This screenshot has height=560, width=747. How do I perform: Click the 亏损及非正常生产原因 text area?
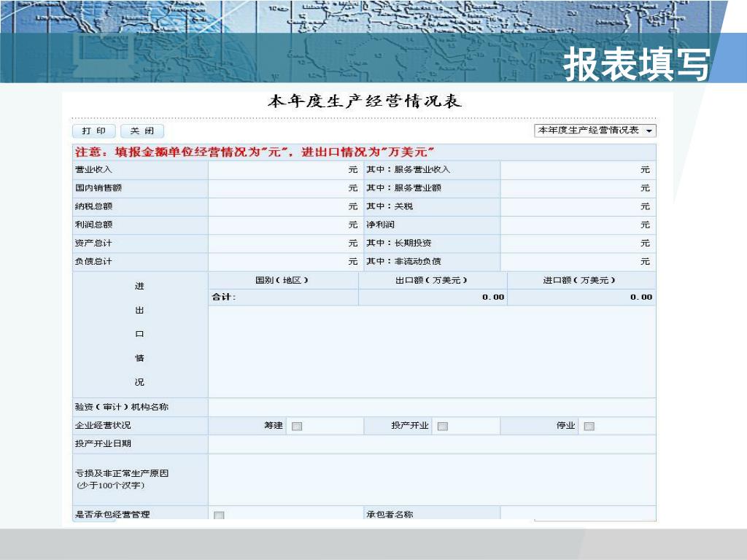(432, 480)
